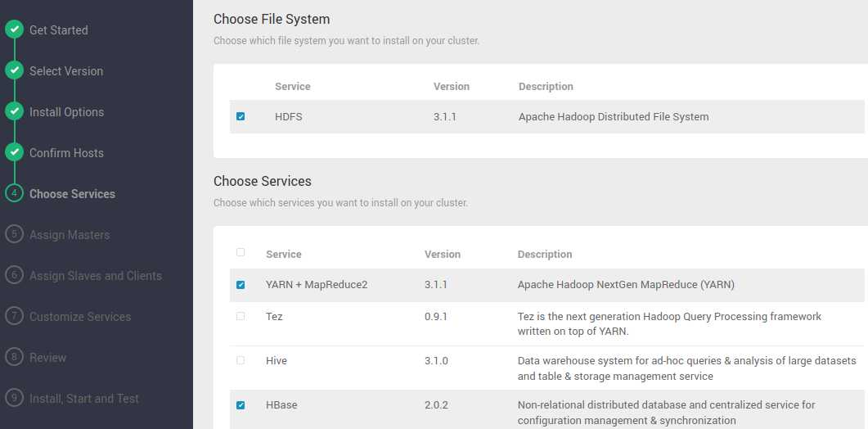Click step 5 circle for Assign Masters
868x429 pixels.
[x=14, y=235]
